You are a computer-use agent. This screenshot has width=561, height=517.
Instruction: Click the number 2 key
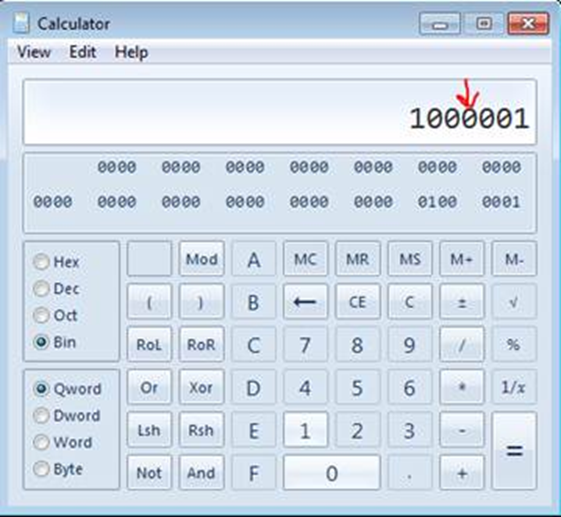click(x=357, y=430)
